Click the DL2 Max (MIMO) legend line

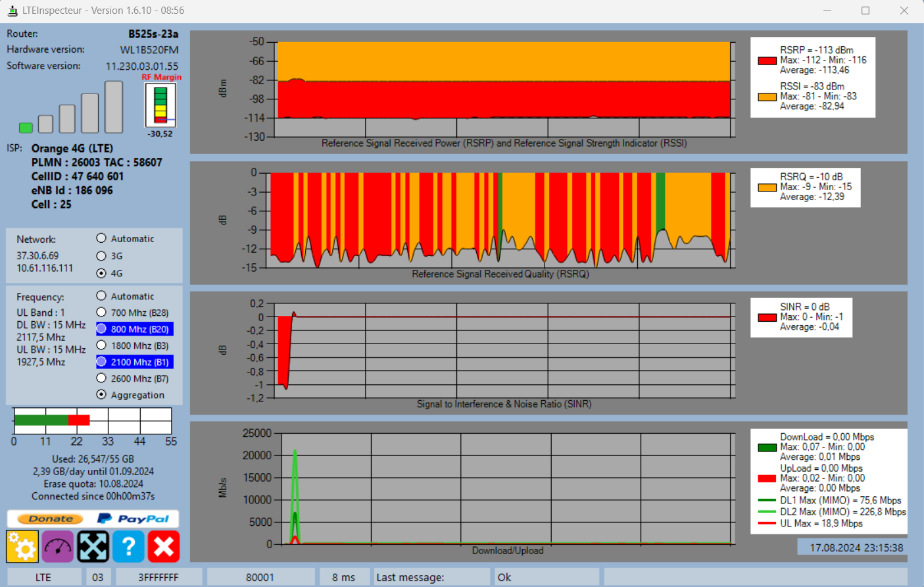767,512
